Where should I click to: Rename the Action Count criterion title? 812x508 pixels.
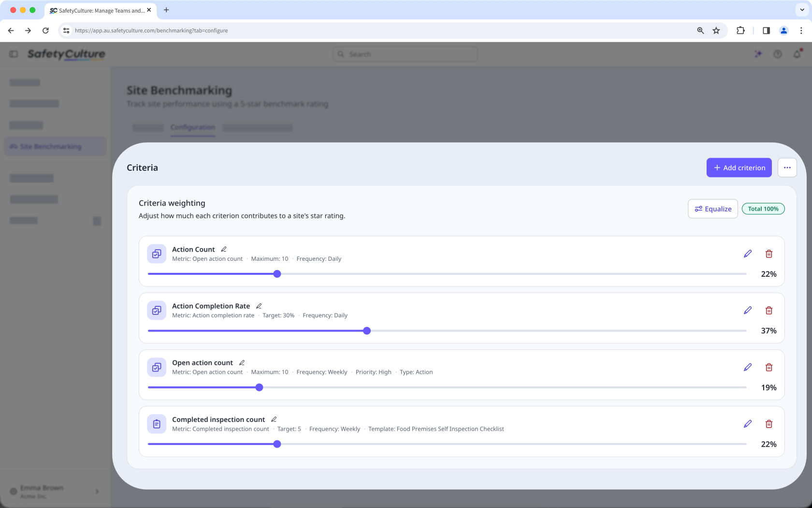click(x=224, y=249)
